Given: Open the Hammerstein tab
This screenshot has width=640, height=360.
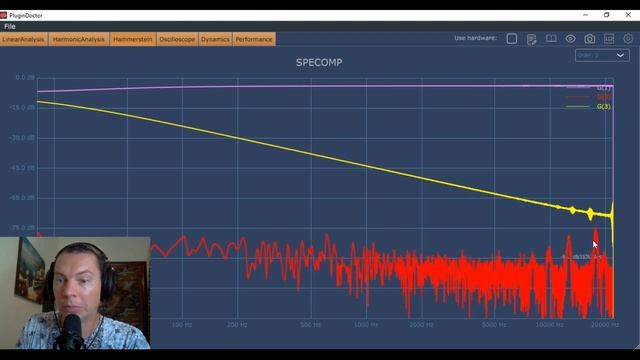Looking at the screenshot, I should [x=133, y=39].
